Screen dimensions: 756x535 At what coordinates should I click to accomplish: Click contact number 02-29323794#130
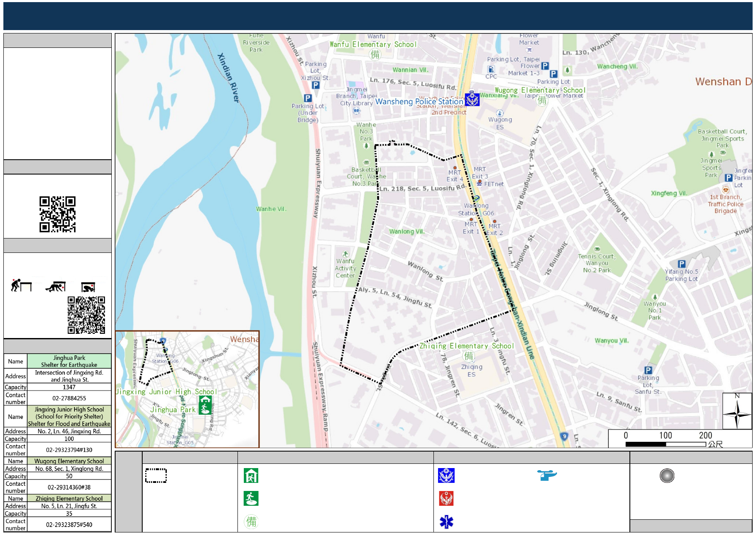[x=69, y=450]
